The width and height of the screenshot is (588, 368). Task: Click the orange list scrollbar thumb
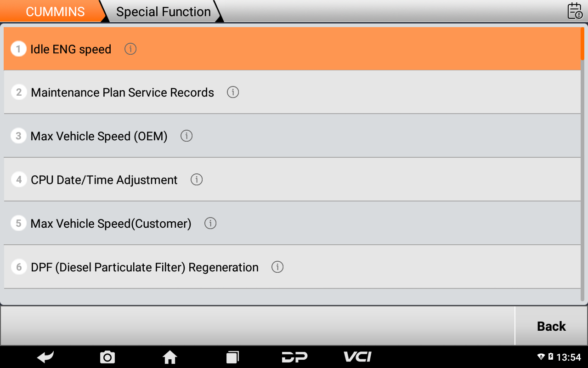[x=582, y=44]
